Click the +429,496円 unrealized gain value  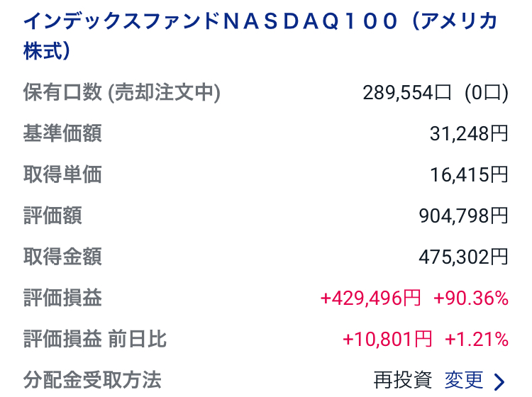(x=370, y=298)
